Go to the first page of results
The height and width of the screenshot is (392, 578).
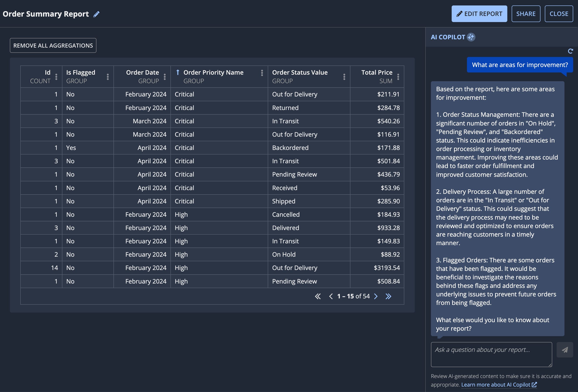point(318,296)
